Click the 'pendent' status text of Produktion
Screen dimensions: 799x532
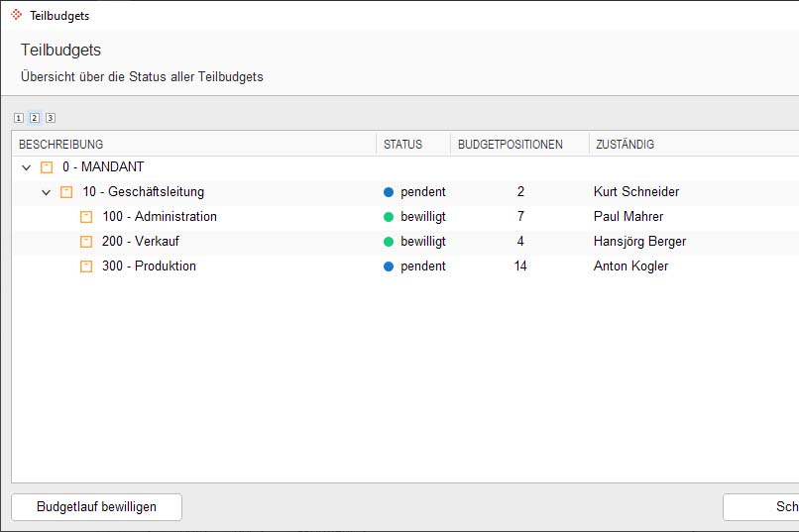(x=423, y=266)
